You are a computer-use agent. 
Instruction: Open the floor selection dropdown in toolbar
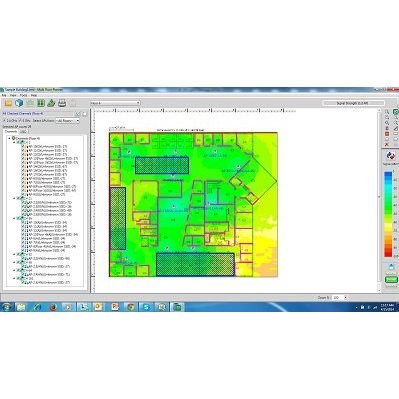115,103
